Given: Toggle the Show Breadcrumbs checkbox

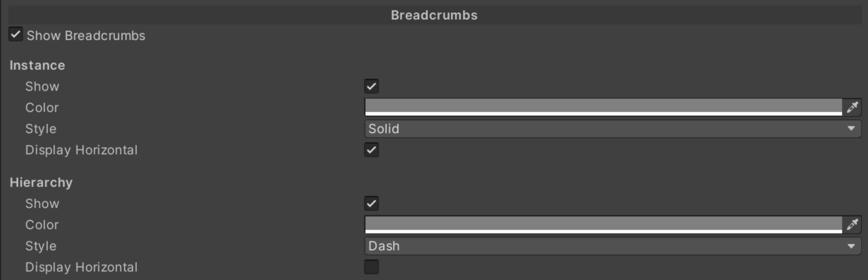Looking at the screenshot, I should tap(16, 35).
